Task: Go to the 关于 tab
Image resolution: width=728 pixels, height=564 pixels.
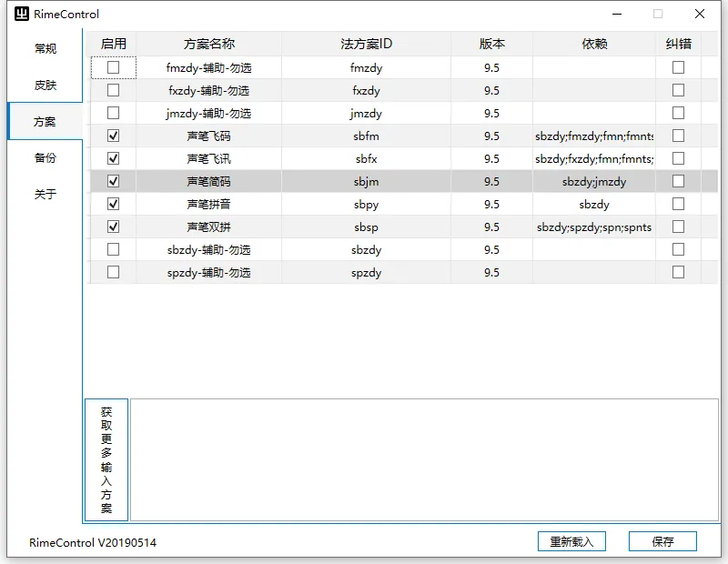Action: [x=45, y=195]
